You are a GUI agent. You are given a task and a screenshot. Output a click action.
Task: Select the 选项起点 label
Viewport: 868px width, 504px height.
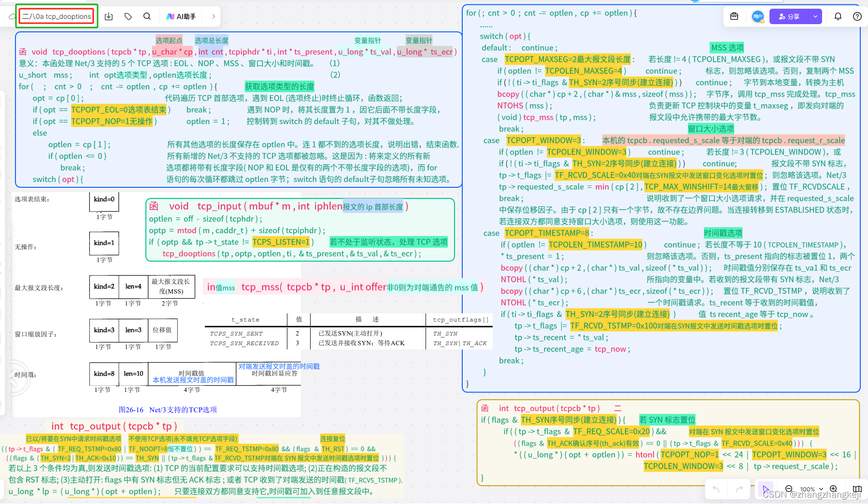click(x=169, y=41)
